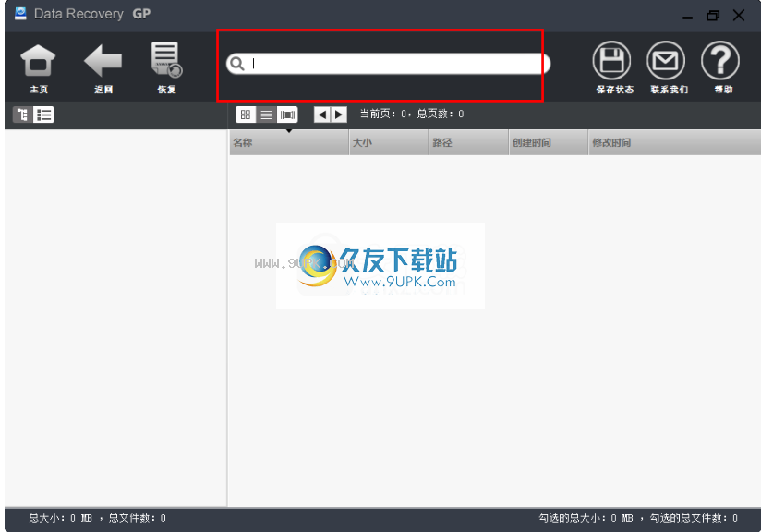Click the 总大小 status bar text

[x=98, y=518]
